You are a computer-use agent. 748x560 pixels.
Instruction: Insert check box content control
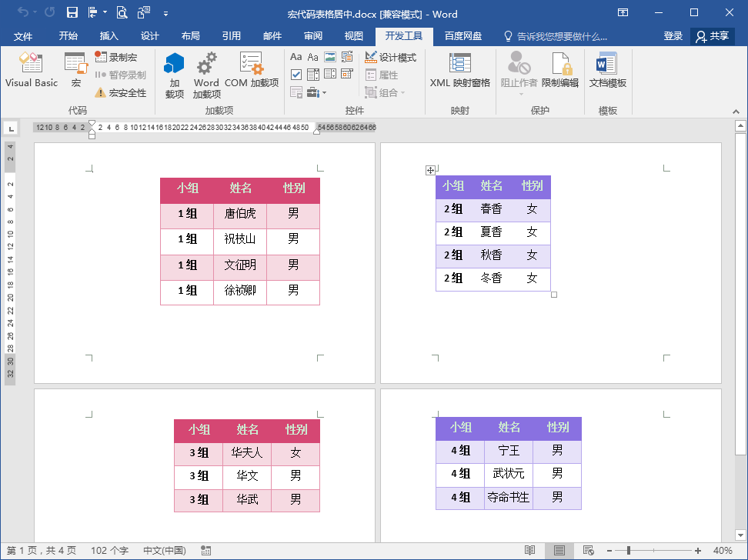(296, 75)
